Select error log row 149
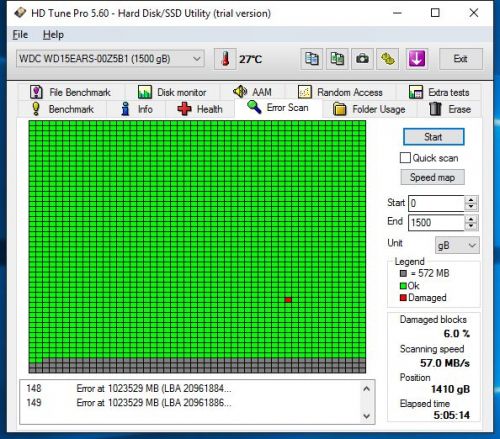500x439 pixels. (x=190, y=403)
